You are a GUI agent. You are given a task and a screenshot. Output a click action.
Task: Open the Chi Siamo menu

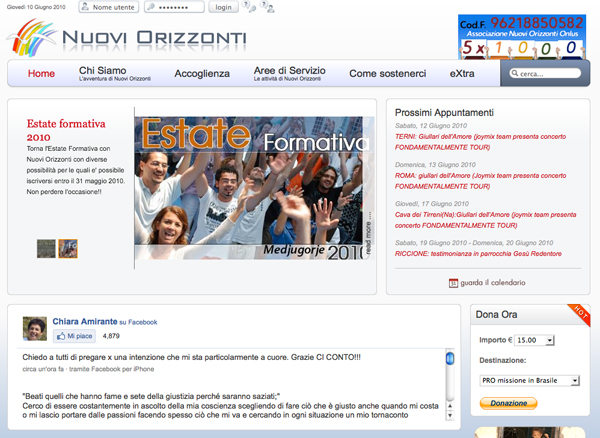[x=103, y=73]
